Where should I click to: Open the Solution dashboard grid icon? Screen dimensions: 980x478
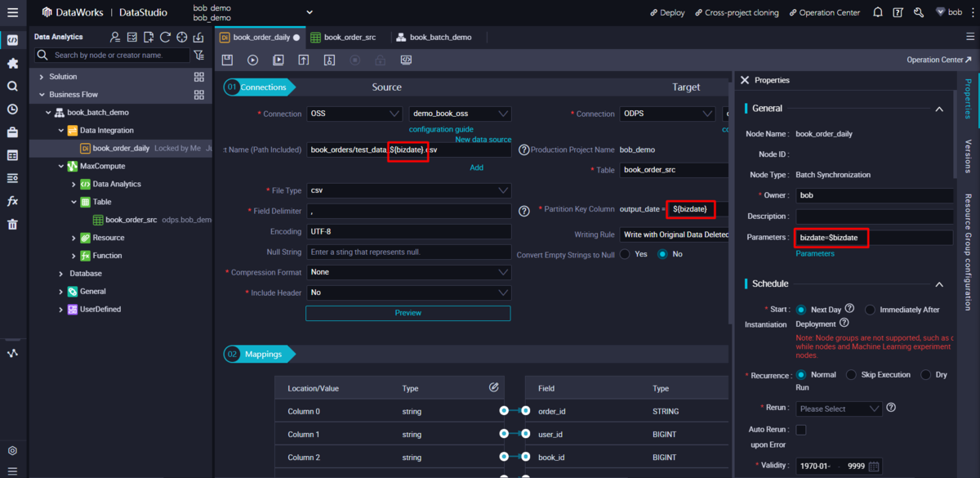198,77
